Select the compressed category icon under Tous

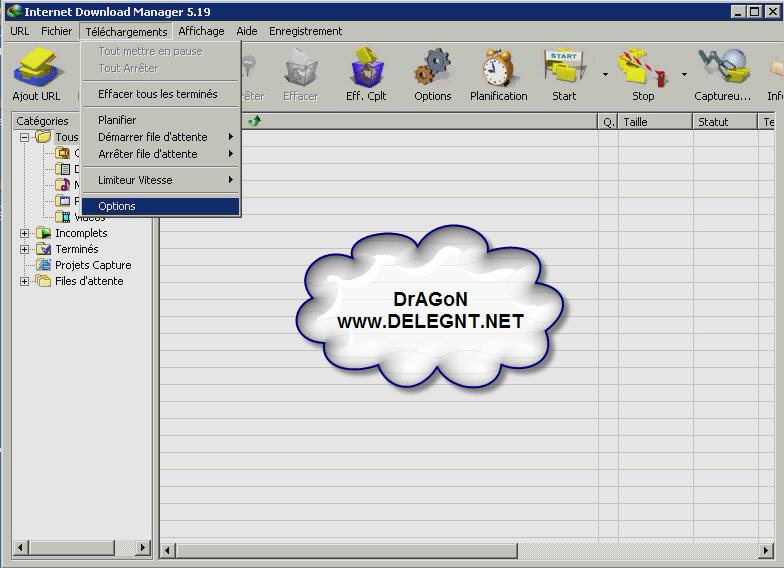[62, 152]
